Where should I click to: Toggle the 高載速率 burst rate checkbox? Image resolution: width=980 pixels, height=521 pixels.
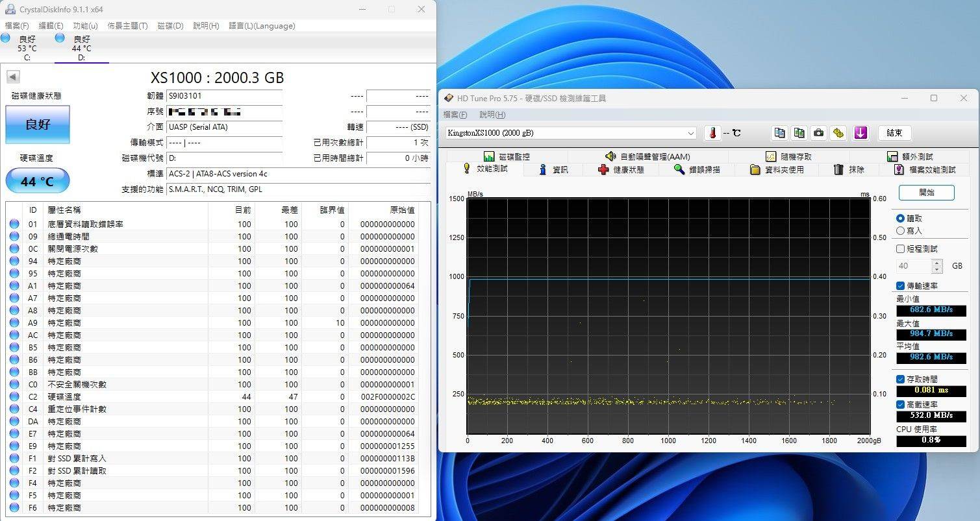click(900, 404)
